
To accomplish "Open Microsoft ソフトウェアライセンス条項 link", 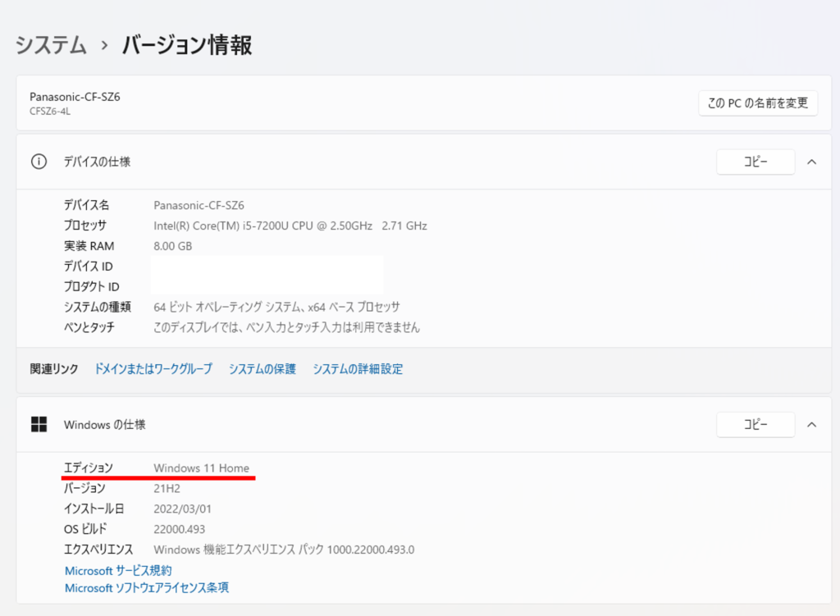I will coord(147,587).
